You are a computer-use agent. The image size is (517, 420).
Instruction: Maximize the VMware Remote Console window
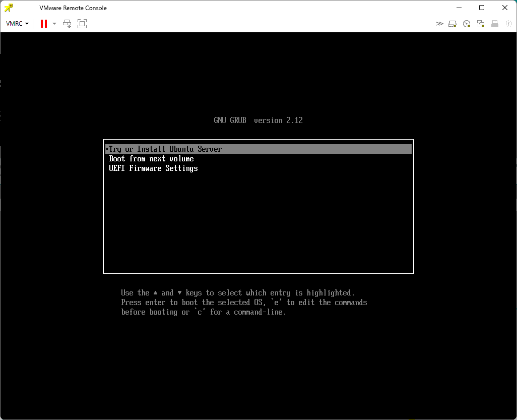pyautogui.click(x=482, y=8)
